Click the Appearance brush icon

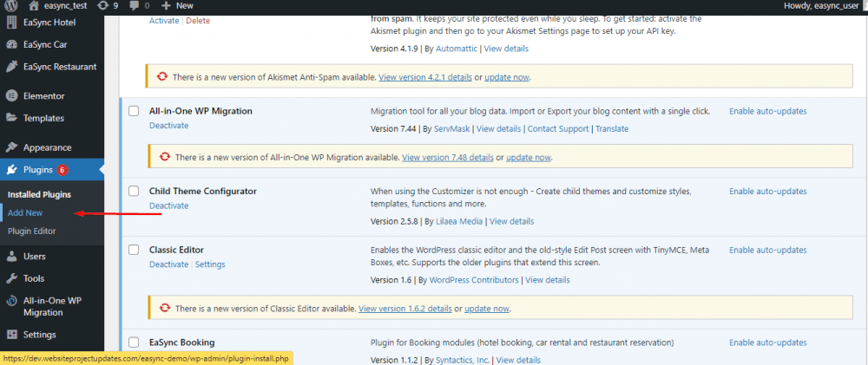click(11, 147)
